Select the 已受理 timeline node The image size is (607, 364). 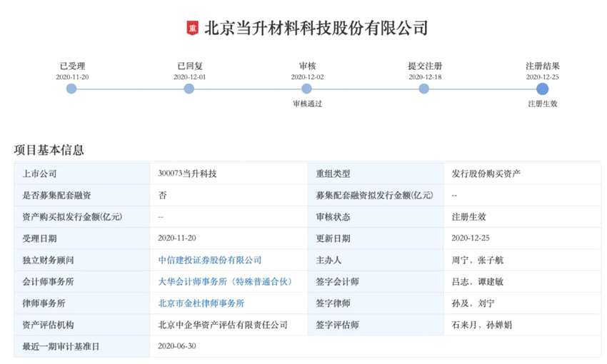click(x=71, y=89)
